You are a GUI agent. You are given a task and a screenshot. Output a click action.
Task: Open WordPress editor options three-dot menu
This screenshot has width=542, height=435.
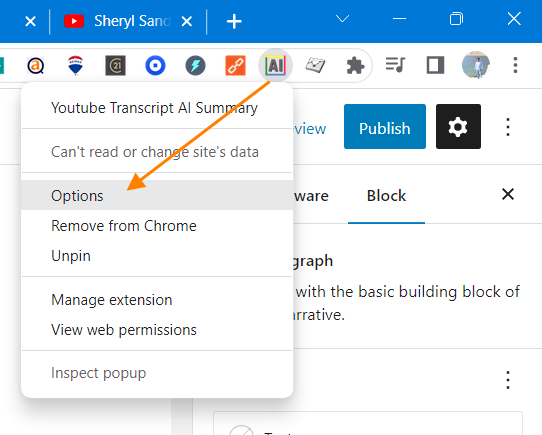(508, 127)
